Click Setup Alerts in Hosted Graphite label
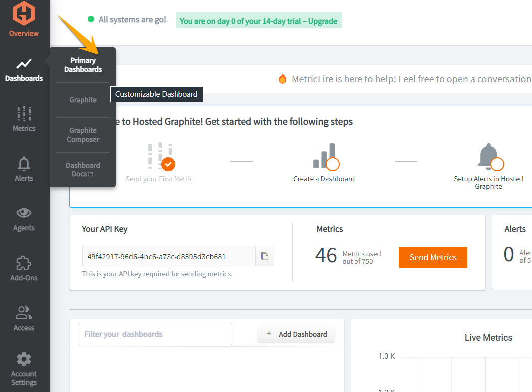 [488, 182]
